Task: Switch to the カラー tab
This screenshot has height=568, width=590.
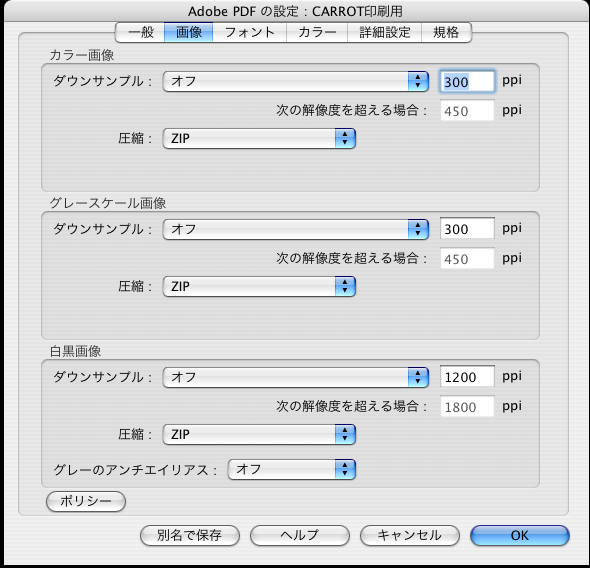Action: (317, 32)
